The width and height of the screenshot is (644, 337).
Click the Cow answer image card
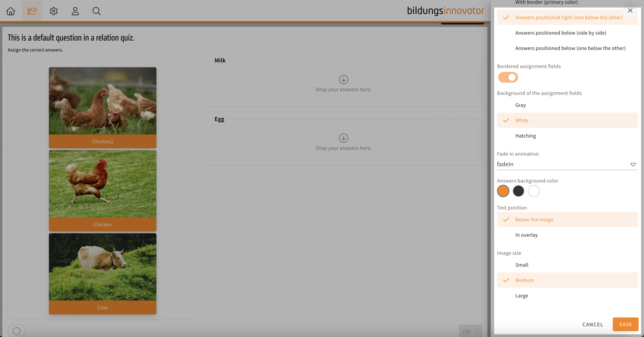coord(102,274)
